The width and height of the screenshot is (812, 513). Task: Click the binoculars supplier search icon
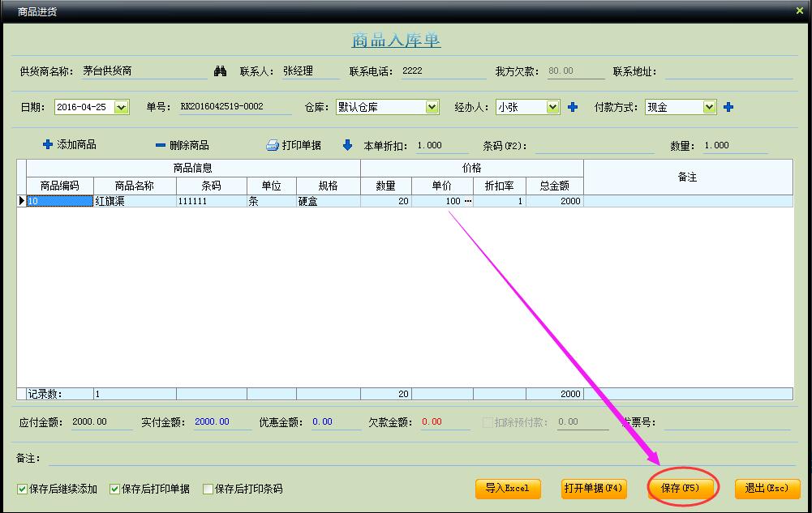220,71
